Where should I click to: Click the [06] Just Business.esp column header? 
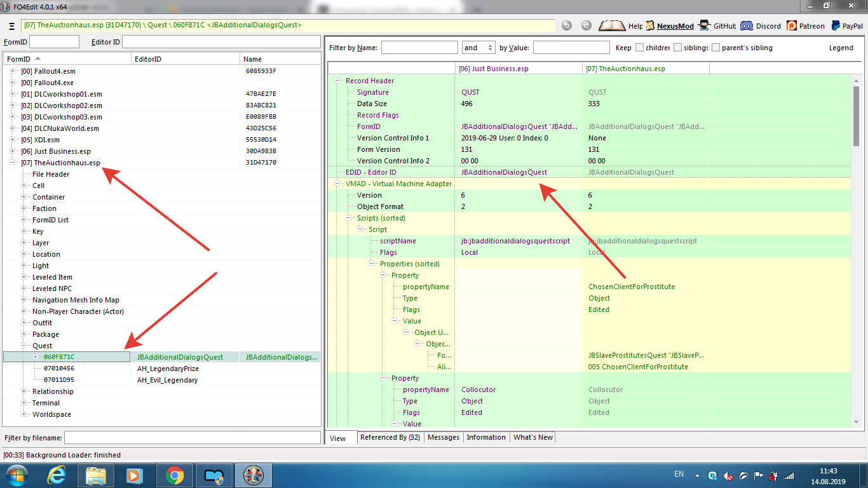click(519, 68)
